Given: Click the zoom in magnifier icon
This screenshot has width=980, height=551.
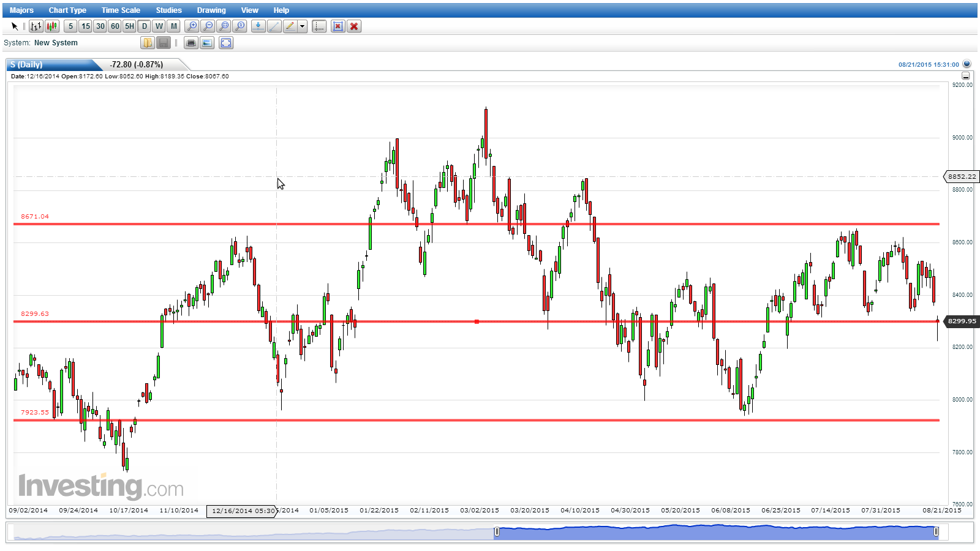Looking at the screenshot, I should (192, 26).
